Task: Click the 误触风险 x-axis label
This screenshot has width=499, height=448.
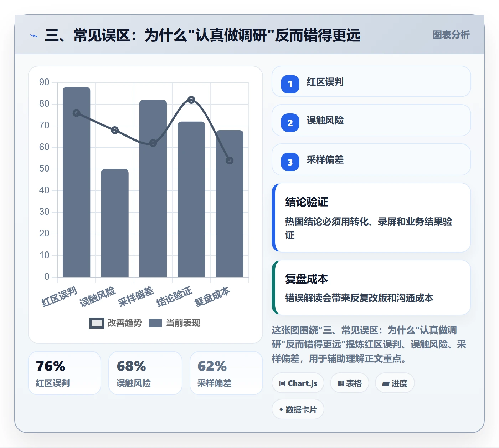Action: (98, 296)
